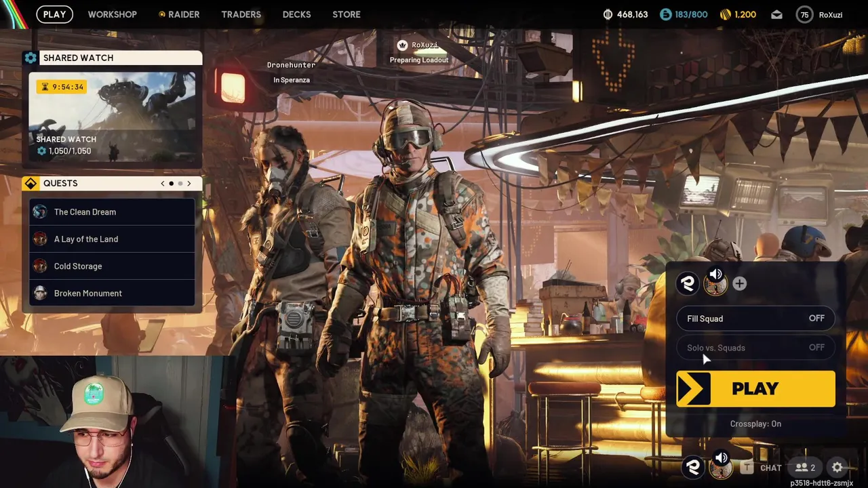Open the Shared Watch event thumbnail
868x488 pixels.
[113, 117]
